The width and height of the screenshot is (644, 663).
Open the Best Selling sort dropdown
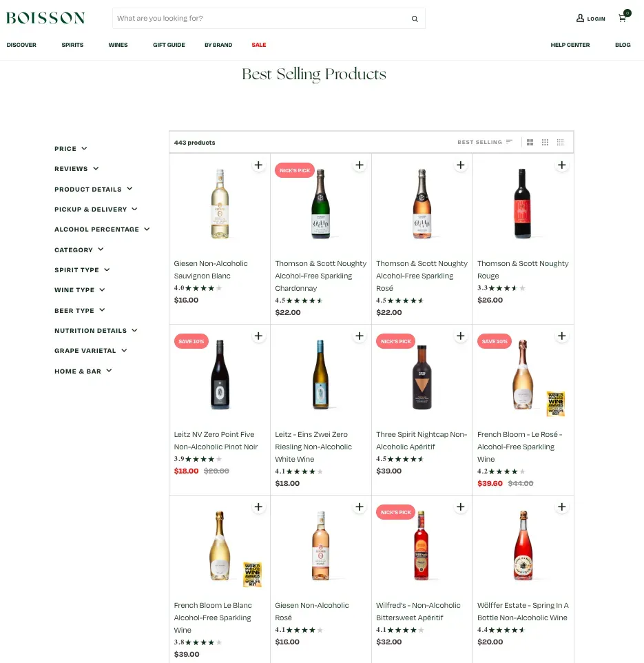[485, 142]
